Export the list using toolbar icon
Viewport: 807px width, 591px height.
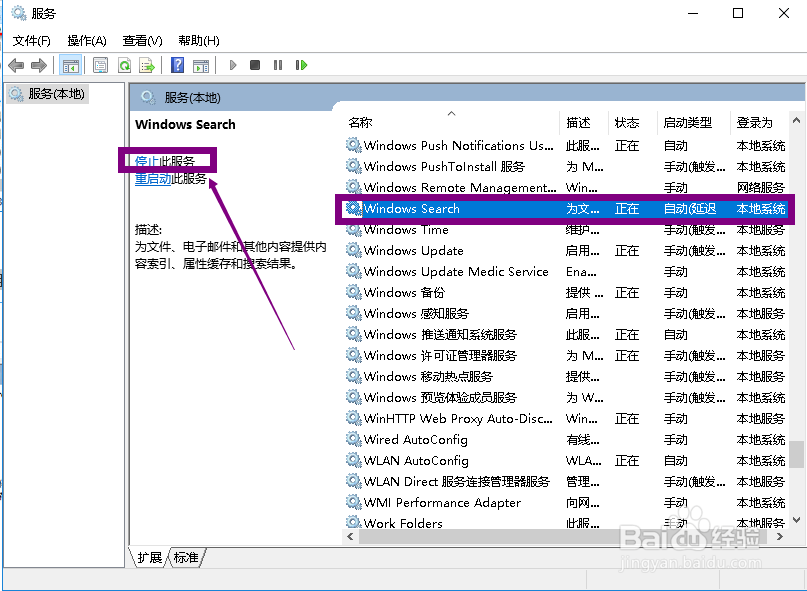coord(147,65)
